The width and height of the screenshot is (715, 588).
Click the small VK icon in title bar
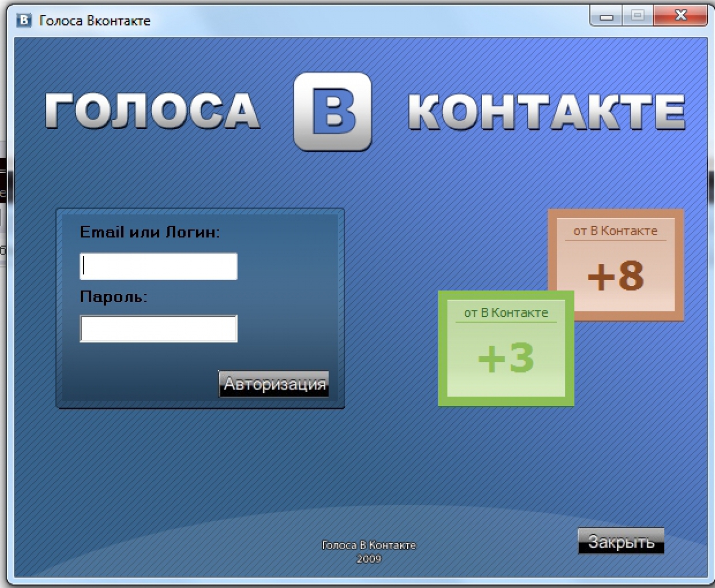[24, 20]
